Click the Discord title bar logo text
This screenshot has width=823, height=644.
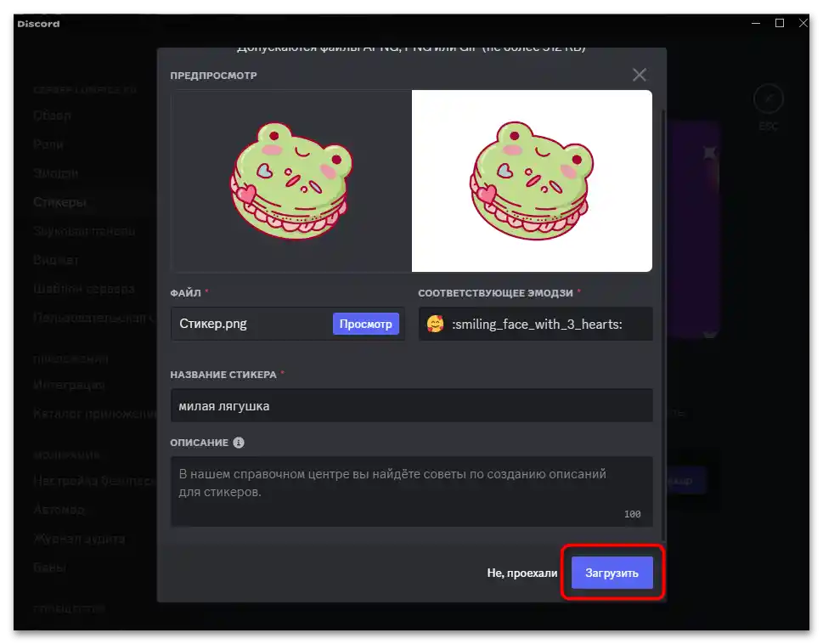point(38,24)
